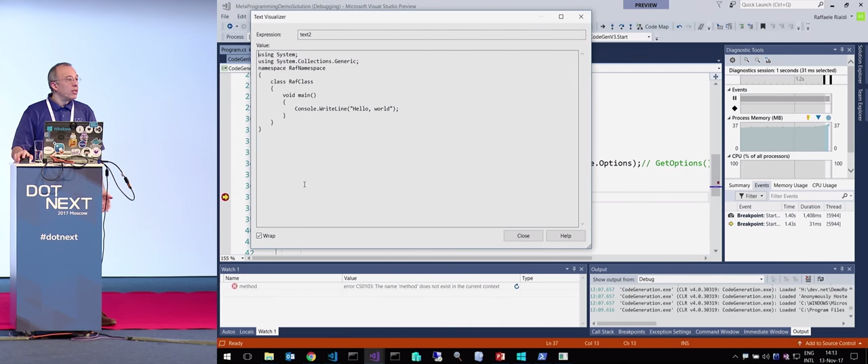Open Windows Start menu
The width and height of the screenshot is (868, 364).
point(227,357)
